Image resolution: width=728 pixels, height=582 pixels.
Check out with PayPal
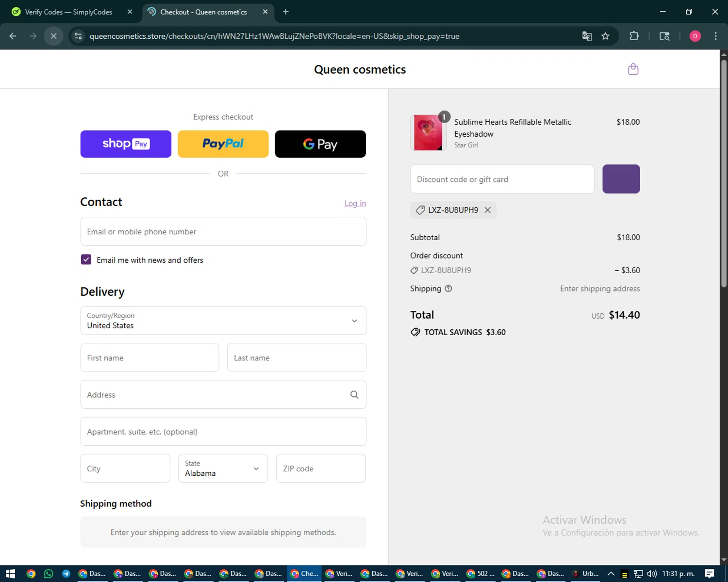[223, 144]
